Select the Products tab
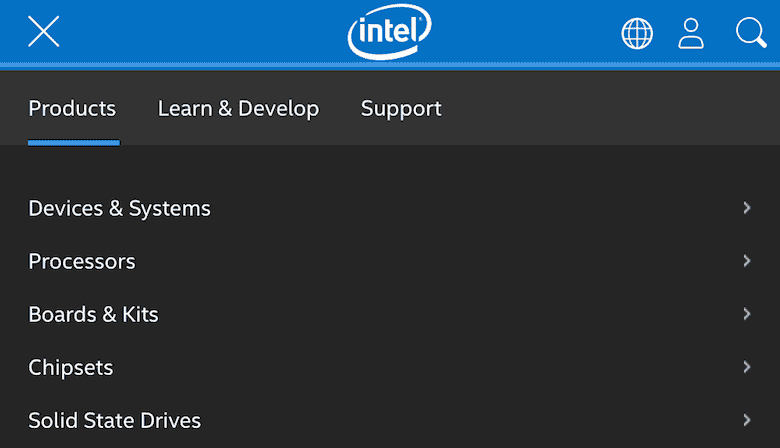The height and width of the screenshot is (448, 780). point(72,109)
